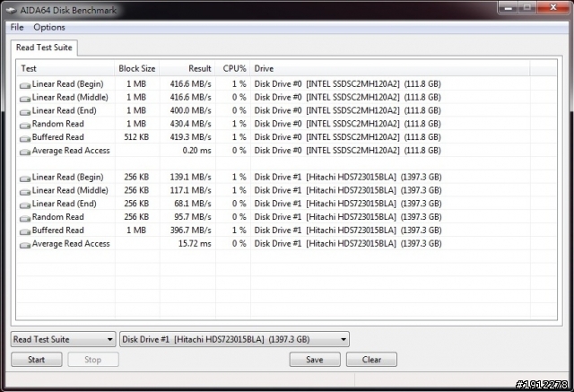The image size is (574, 392).
Task: Click drive icon of Linear Read (Middle) 117.1 MB/s row
Action: click(25, 191)
